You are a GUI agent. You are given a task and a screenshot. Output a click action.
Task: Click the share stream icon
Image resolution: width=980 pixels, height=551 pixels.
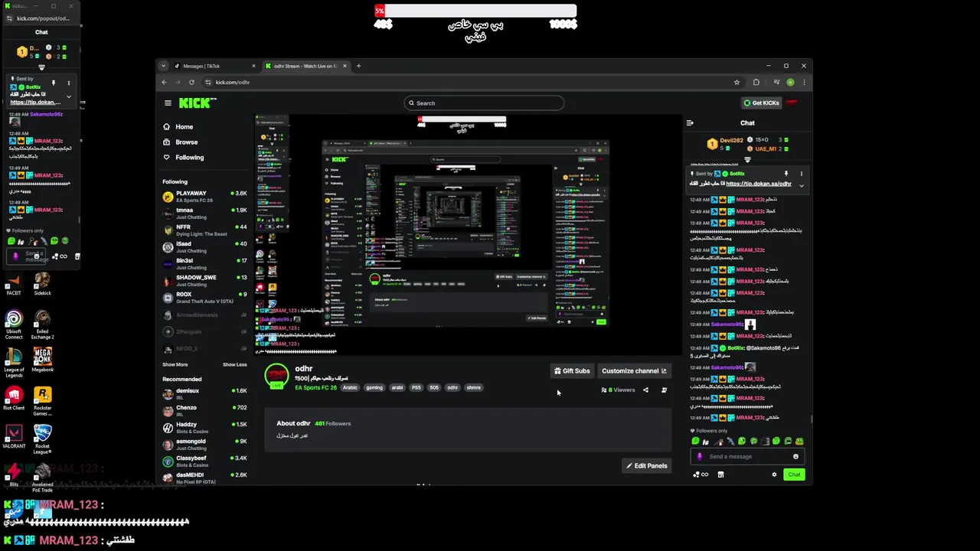[645, 390]
